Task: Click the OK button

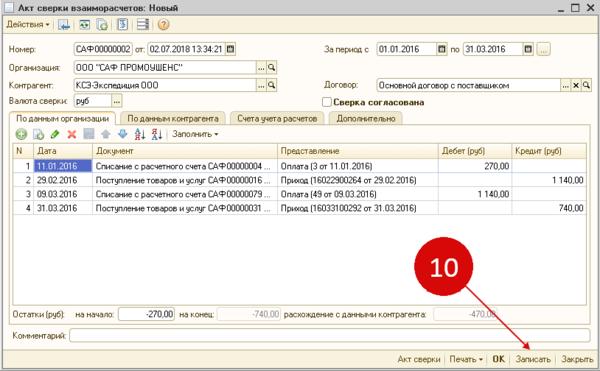Action: pyautogui.click(x=498, y=359)
